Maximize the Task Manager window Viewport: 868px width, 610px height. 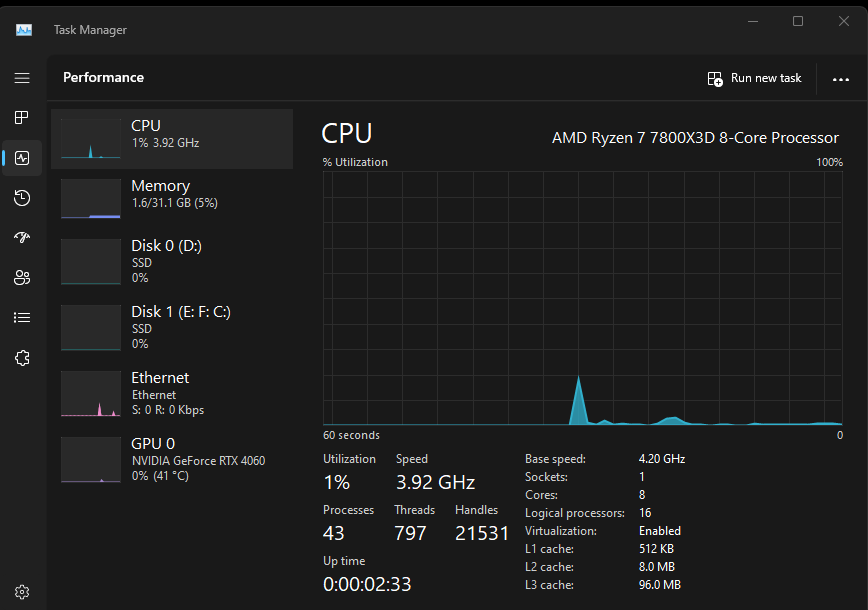pos(798,21)
